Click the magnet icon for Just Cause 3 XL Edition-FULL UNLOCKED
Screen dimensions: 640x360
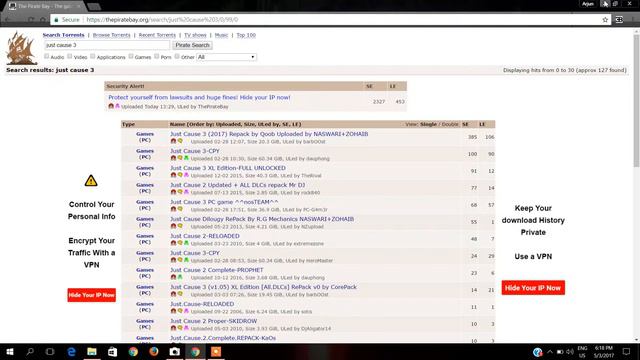(173, 175)
